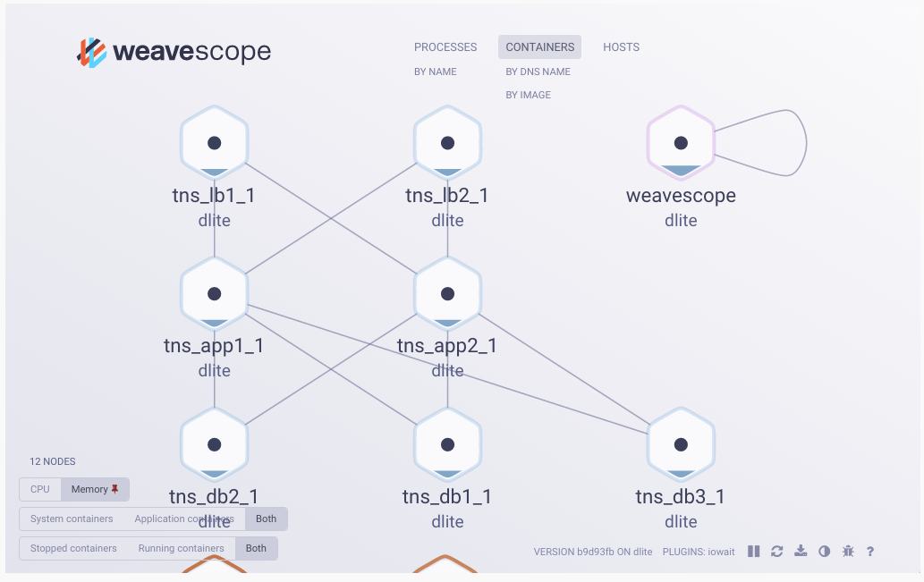Select the CPU metric
Image resolution: width=924 pixels, height=582 pixels.
40,490
